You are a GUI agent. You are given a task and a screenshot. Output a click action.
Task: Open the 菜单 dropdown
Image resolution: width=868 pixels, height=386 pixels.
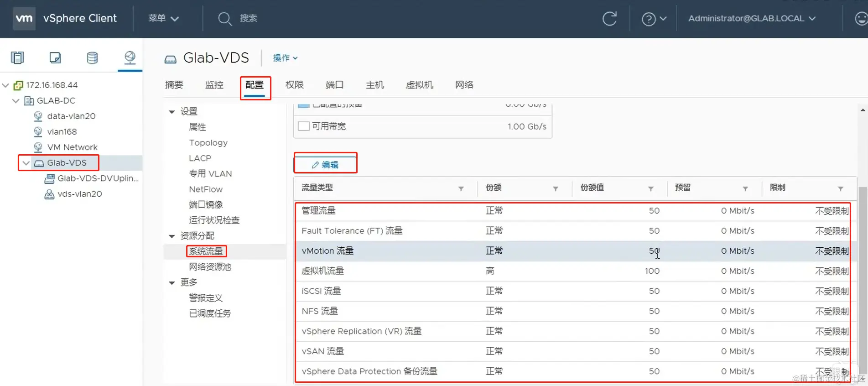tap(163, 18)
